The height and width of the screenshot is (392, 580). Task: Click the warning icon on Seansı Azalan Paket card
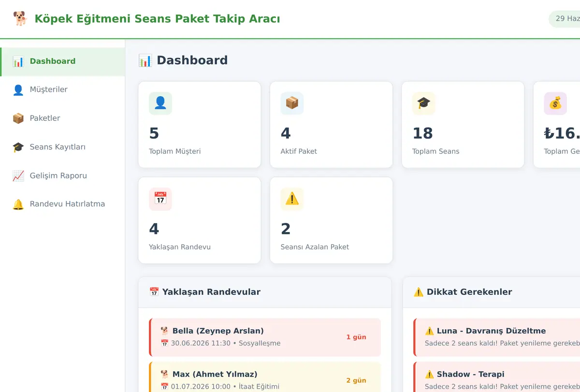pos(292,199)
